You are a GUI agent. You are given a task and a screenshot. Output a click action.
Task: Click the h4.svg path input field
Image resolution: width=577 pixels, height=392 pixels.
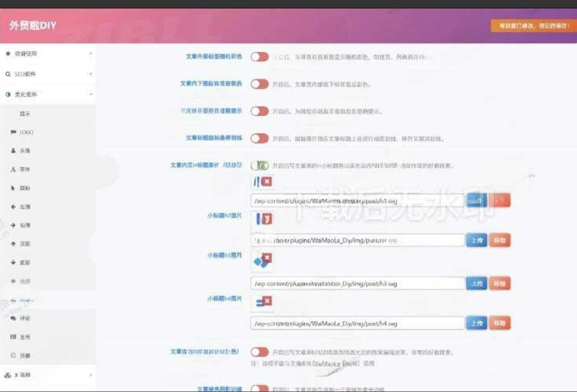click(x=357, y=324)
